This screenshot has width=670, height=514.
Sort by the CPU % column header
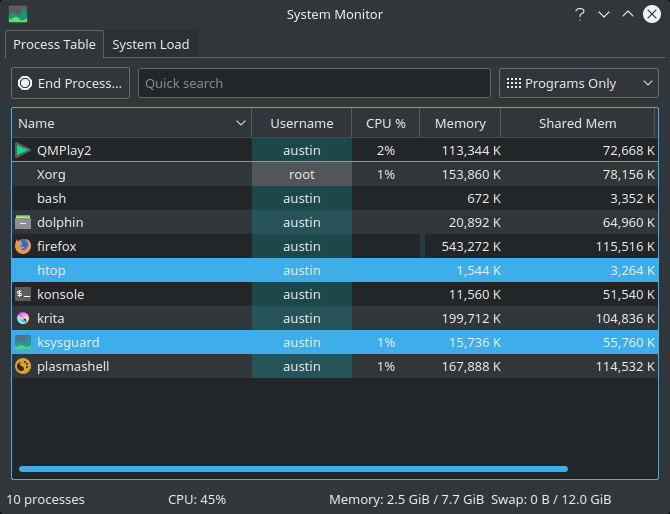385,123
